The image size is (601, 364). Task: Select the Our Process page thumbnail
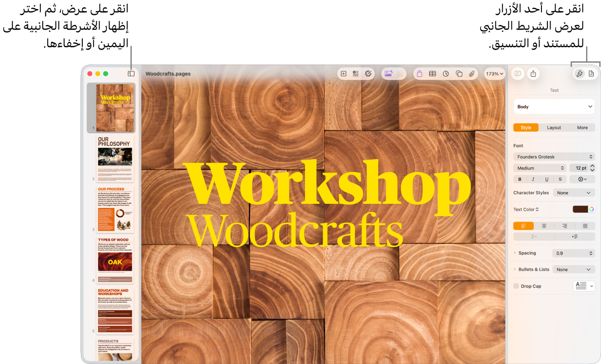point(115,209)
